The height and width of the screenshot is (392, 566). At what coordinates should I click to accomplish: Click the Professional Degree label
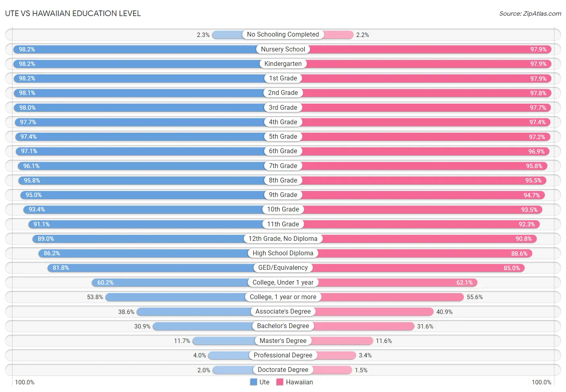click(283, 355)
